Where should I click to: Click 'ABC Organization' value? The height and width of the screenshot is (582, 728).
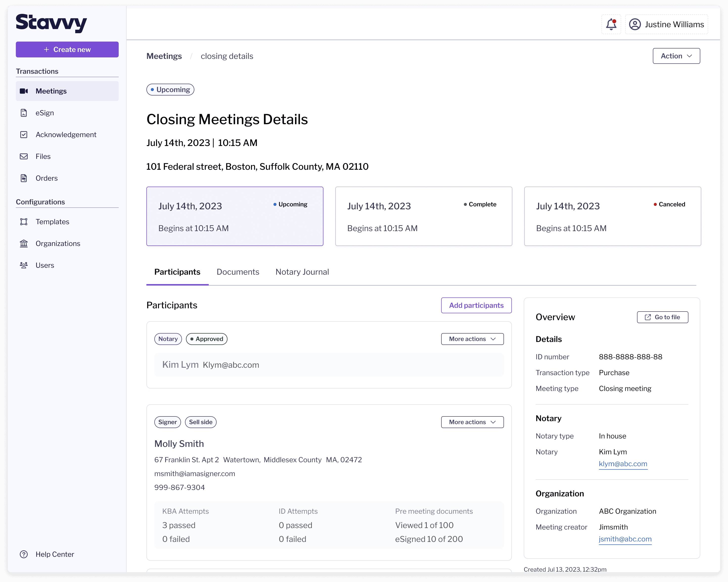(627, 511)
